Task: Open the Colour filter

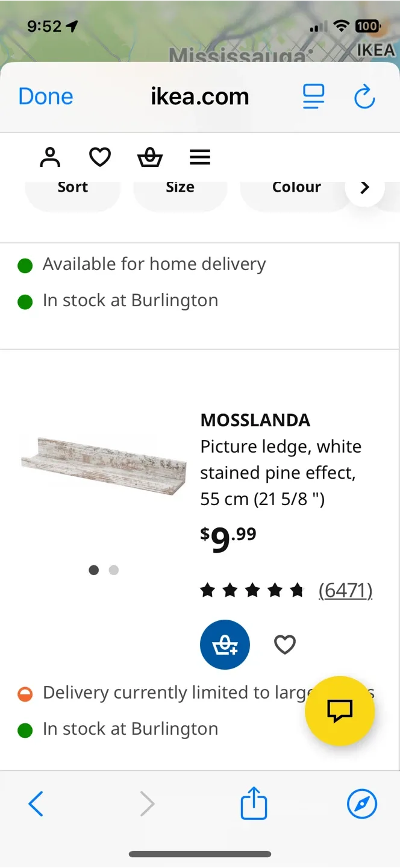Action: coord(296,187)
